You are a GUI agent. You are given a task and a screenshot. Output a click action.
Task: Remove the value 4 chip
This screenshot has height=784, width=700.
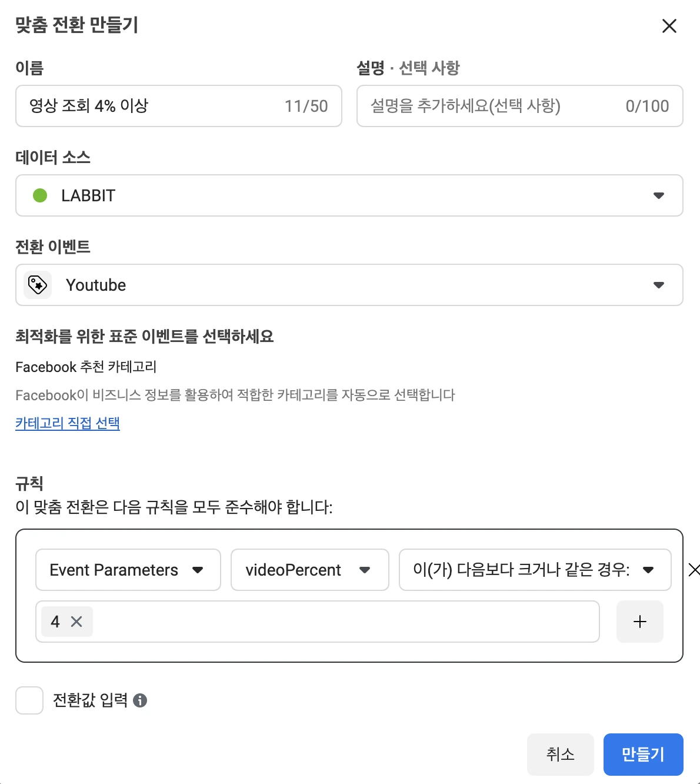tap(76, 622)
